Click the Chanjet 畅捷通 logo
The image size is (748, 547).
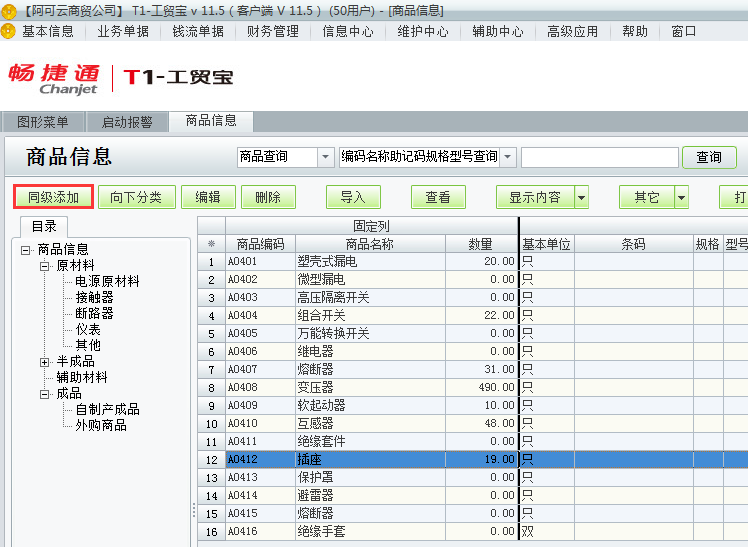[x=54, y=78]
